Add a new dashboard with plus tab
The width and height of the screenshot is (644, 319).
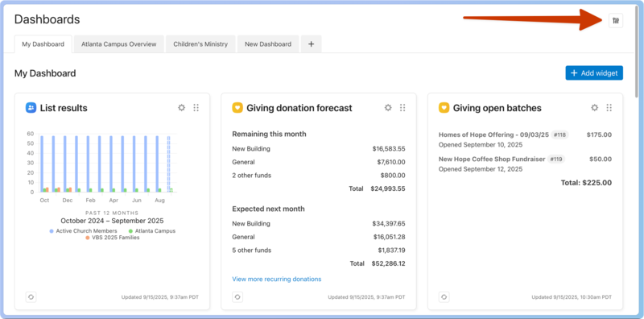point(311,44)
